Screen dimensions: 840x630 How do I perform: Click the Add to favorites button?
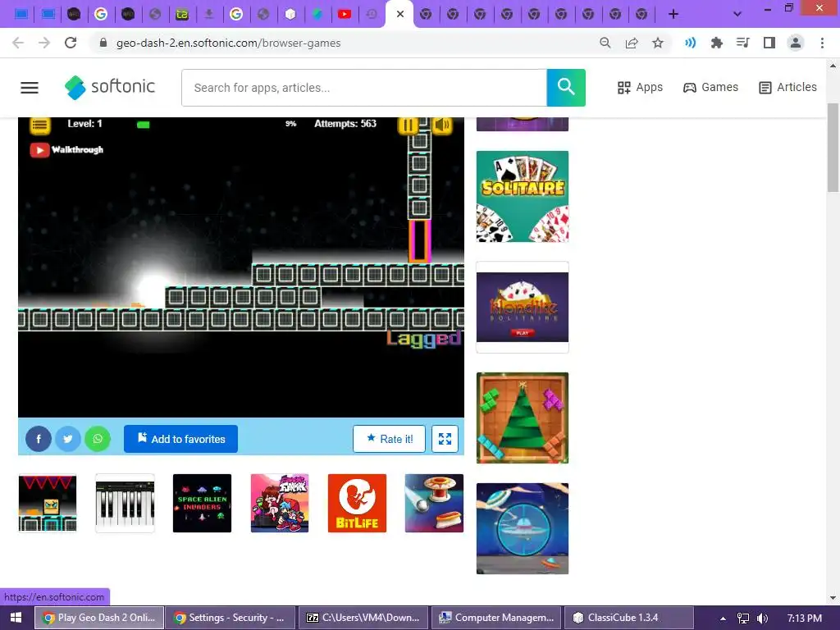[180, 439]
